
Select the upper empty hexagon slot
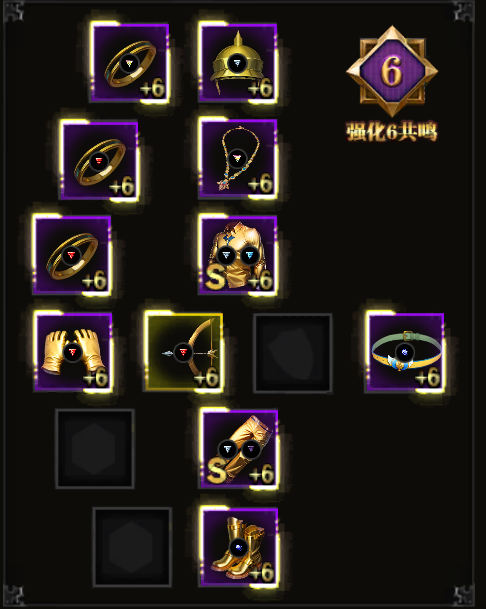pos(95,449)
